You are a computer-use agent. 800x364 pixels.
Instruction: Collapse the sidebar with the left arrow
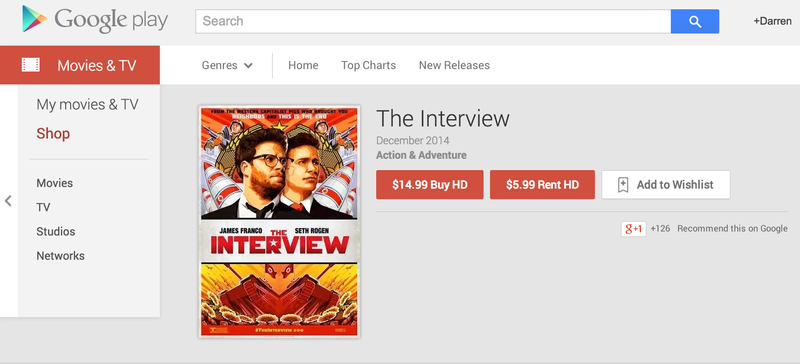pos(8,201)
